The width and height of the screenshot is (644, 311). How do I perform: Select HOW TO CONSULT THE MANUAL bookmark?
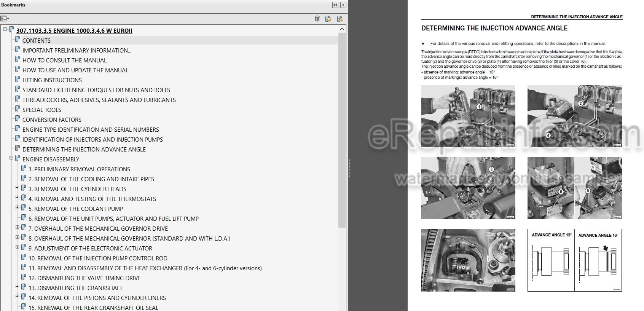pos(64,61)
